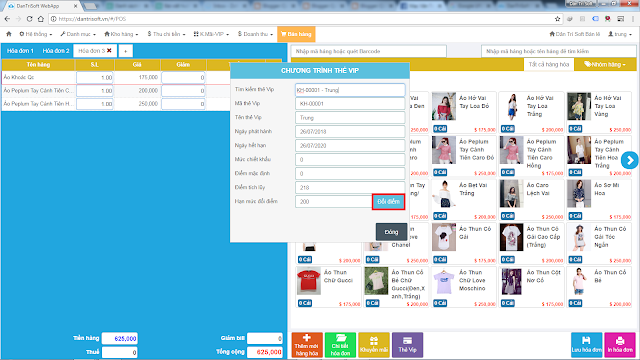Image resolution: width=640 pixels, height=360 pixels.
Task: Click the browser home button
Action: point(41,19)
